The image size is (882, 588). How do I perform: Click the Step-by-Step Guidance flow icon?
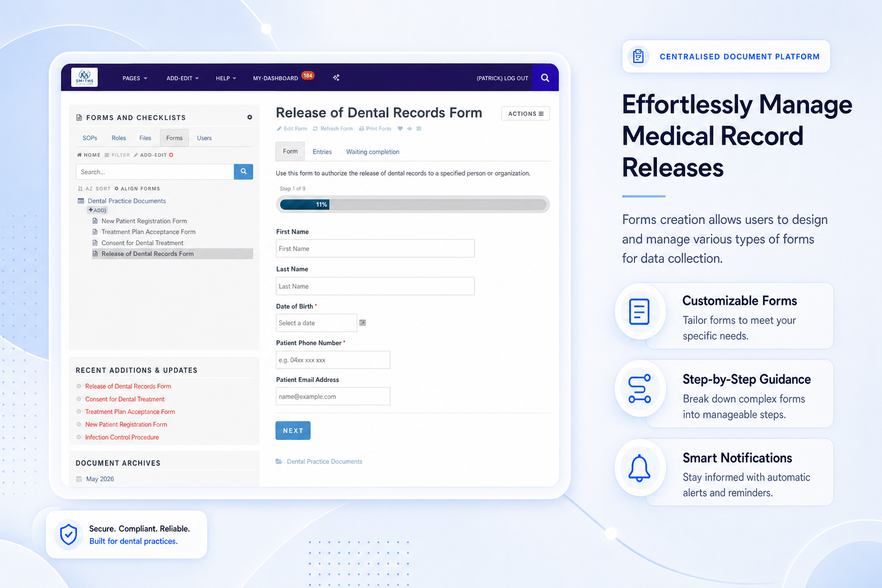pos(639,389)
